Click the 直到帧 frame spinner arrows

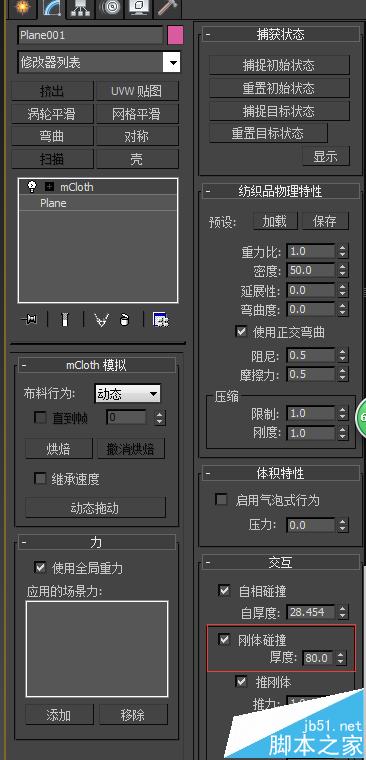coord(159,418)
